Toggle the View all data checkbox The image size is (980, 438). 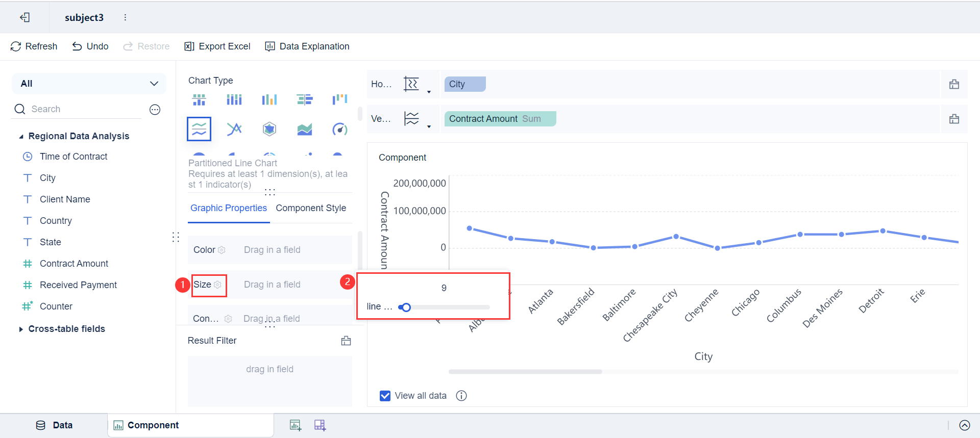385,396
